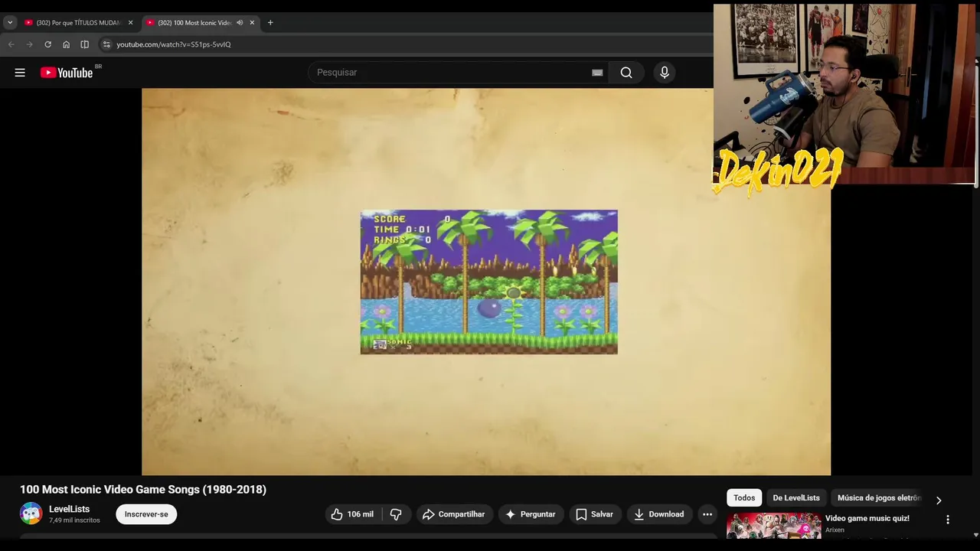Show more filter chips with right chevron
Viewport: 980px width, 551px height.
939,500
